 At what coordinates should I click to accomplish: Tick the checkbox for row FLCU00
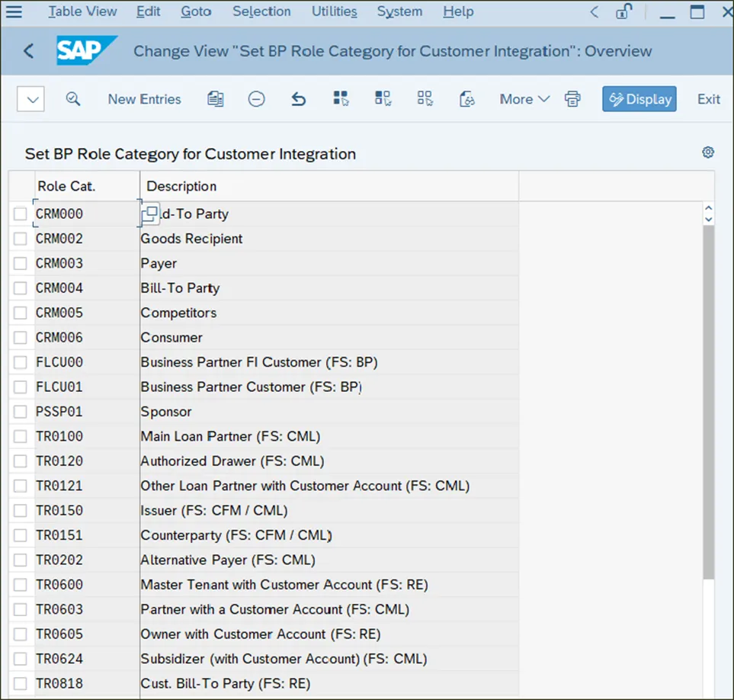click(x=21, y=363)
